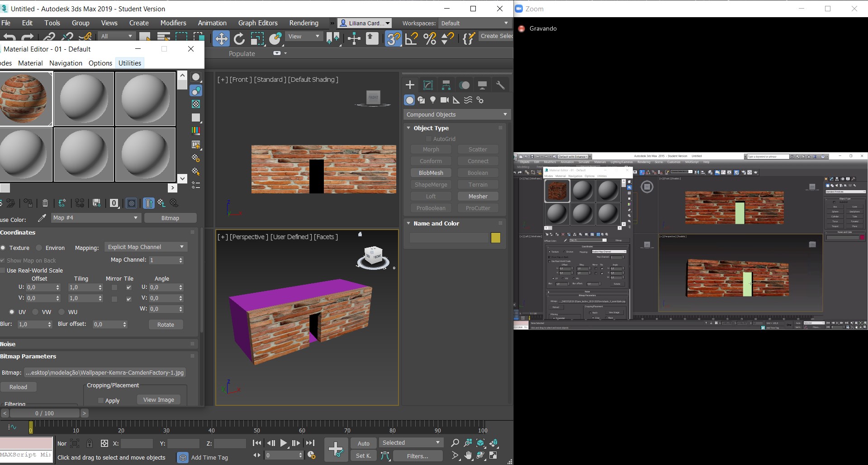
Task: Open the Utilities wrench panel tab
Action: 500,85
